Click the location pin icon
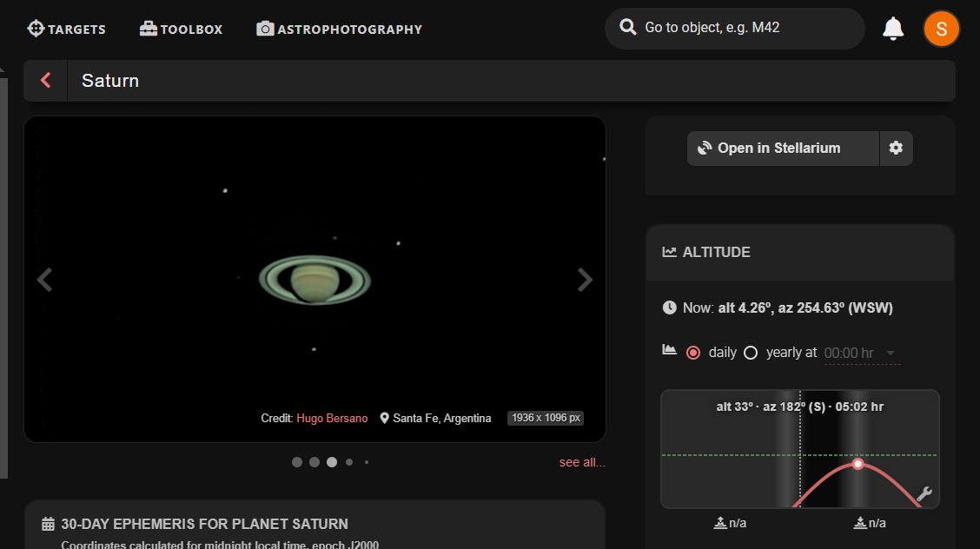 (x=384, y=418)
